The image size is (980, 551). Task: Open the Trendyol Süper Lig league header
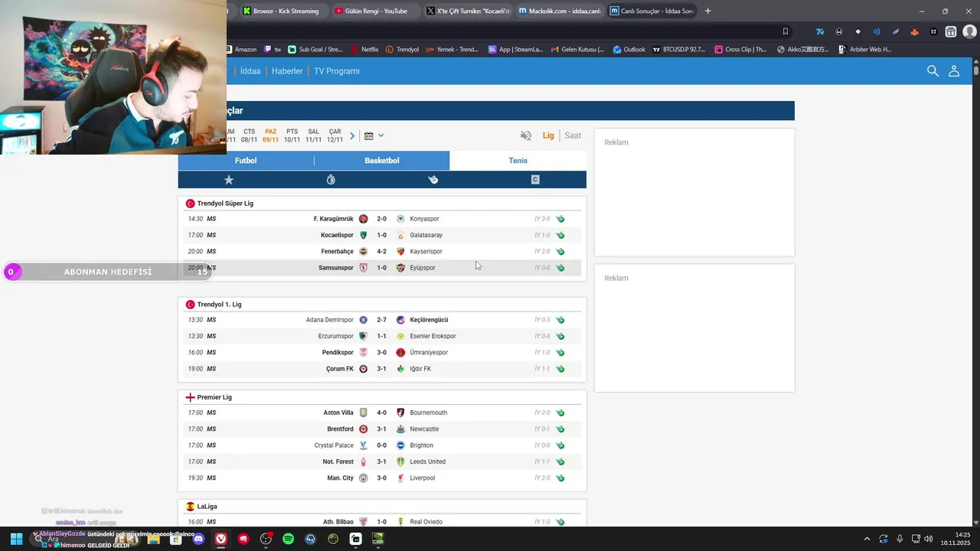click(x=225, y=204)
